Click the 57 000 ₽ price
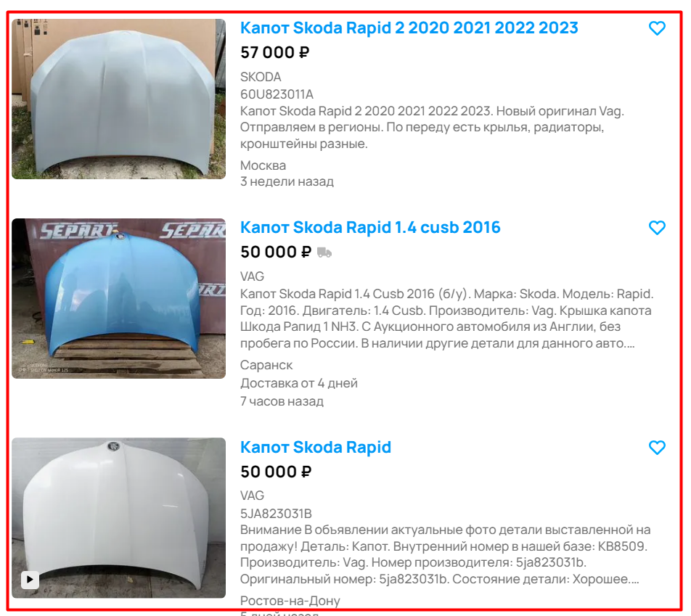This screenshot has height=616, width=691. point(275,52)
